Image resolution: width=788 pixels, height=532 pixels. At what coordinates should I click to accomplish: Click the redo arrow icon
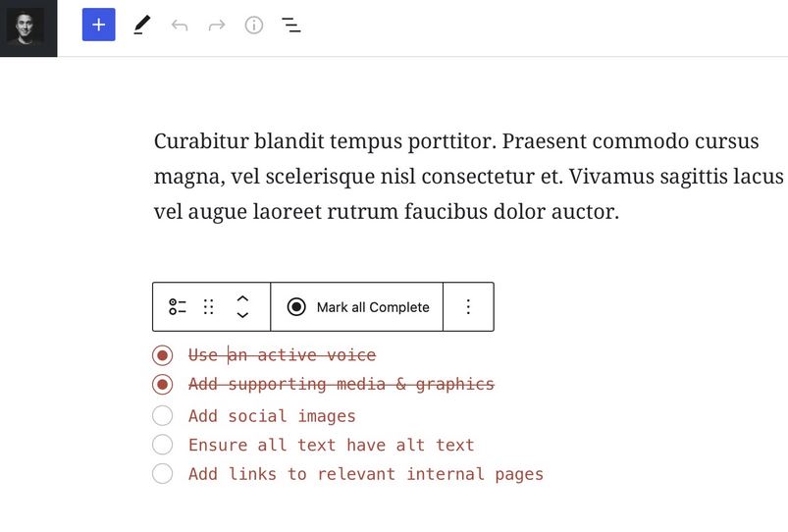[217, 26]
